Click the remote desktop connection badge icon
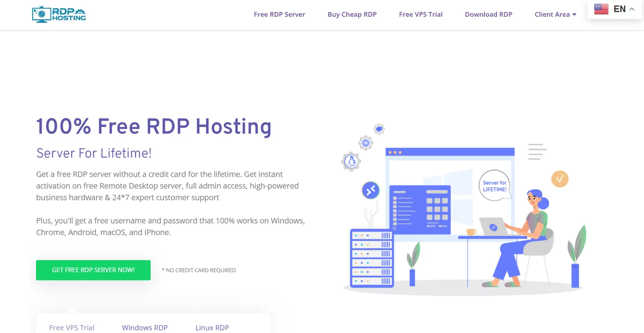 tap(371, 190)
